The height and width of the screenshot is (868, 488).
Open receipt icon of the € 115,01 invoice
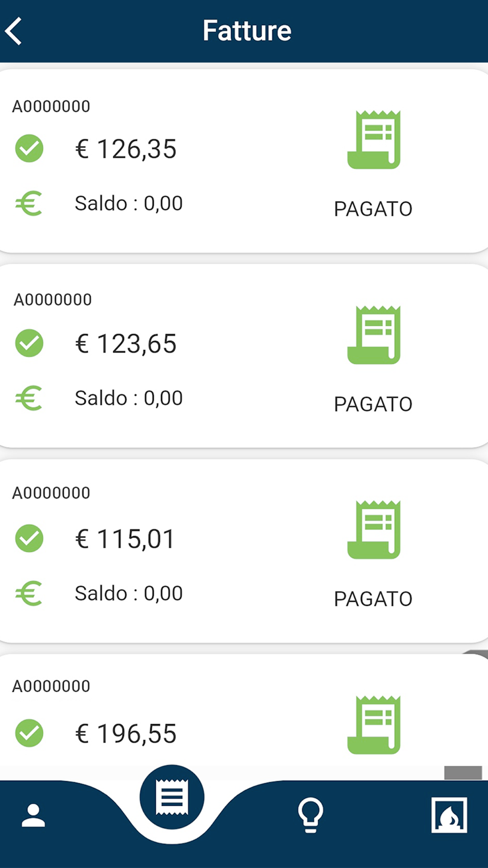(374, 530)
